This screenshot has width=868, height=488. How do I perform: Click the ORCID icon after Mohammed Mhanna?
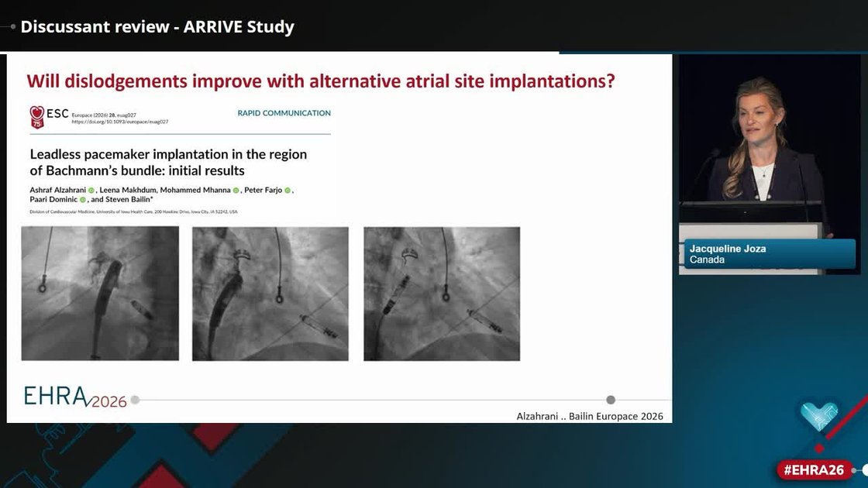tap(236, 191)
